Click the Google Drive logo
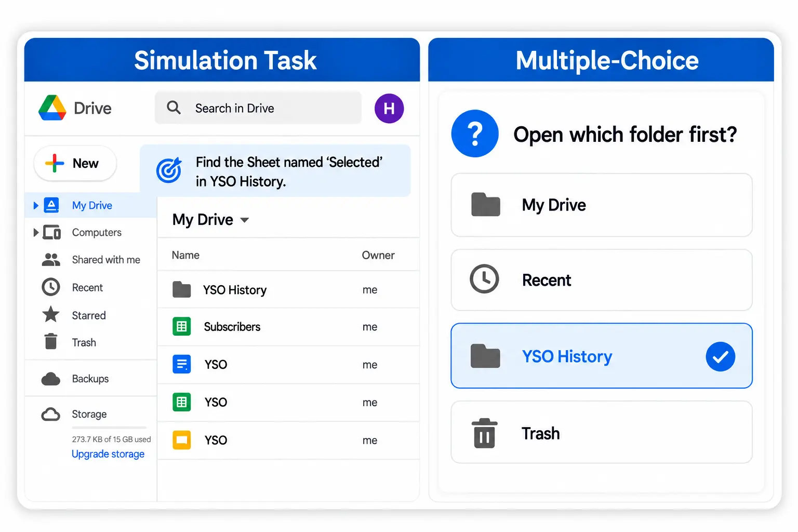Screen dimensions: 798x532 (x=52, y=108)
